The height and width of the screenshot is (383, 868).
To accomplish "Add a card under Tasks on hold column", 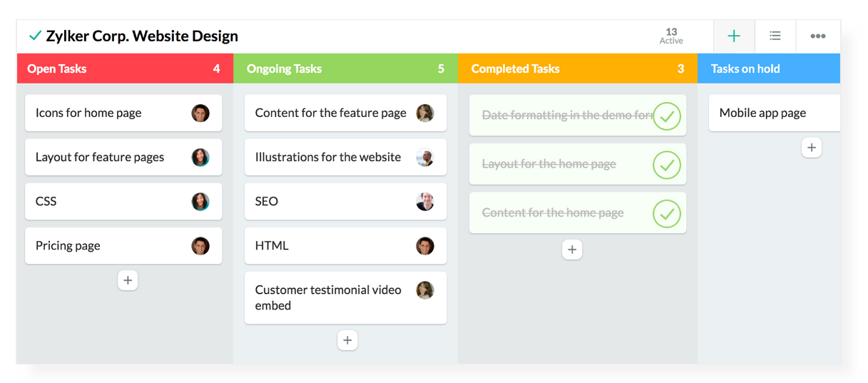I will [x=811, y=148].
